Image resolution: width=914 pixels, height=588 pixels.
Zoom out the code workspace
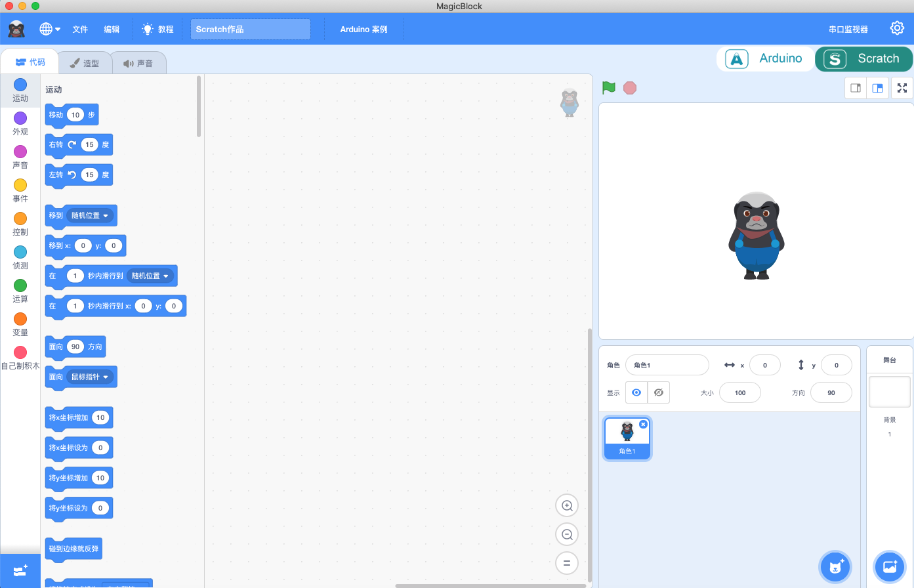coord(567,534)
